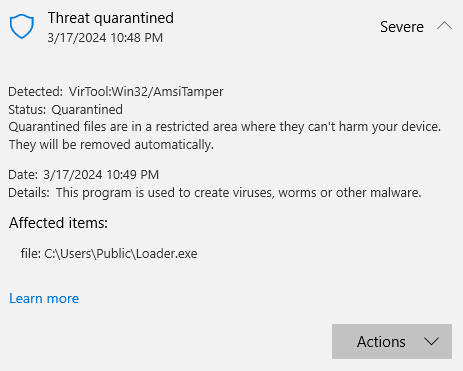Click the 3/17/2024 10:48 PM timestamp under the title
The width and height of the screenshot is (463, 371).
(105, 38)
